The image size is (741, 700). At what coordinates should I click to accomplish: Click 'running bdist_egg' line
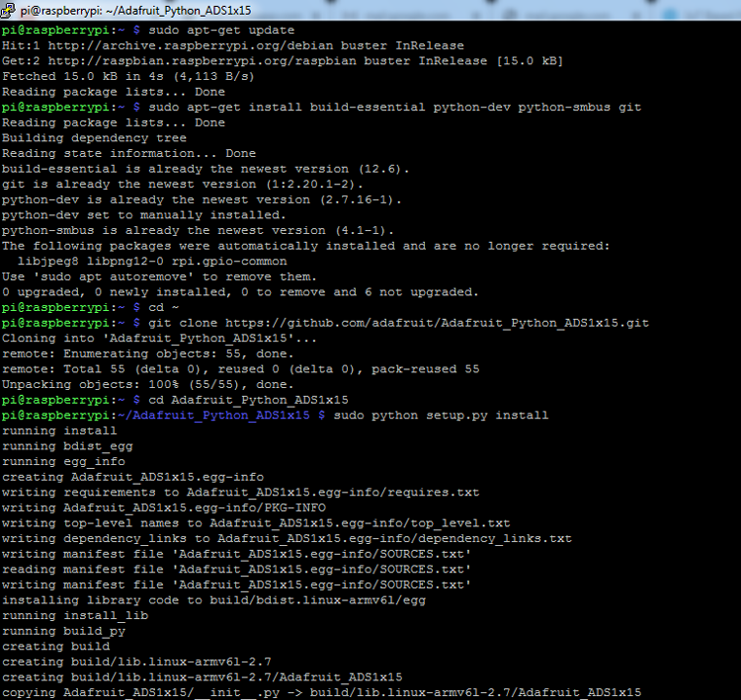[x=67, y=446]
